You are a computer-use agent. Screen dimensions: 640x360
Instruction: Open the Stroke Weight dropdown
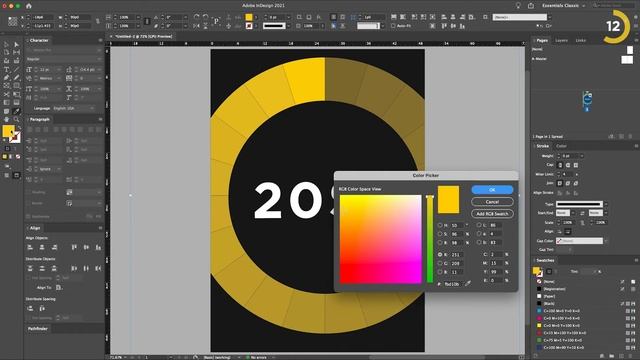point(582,156)
